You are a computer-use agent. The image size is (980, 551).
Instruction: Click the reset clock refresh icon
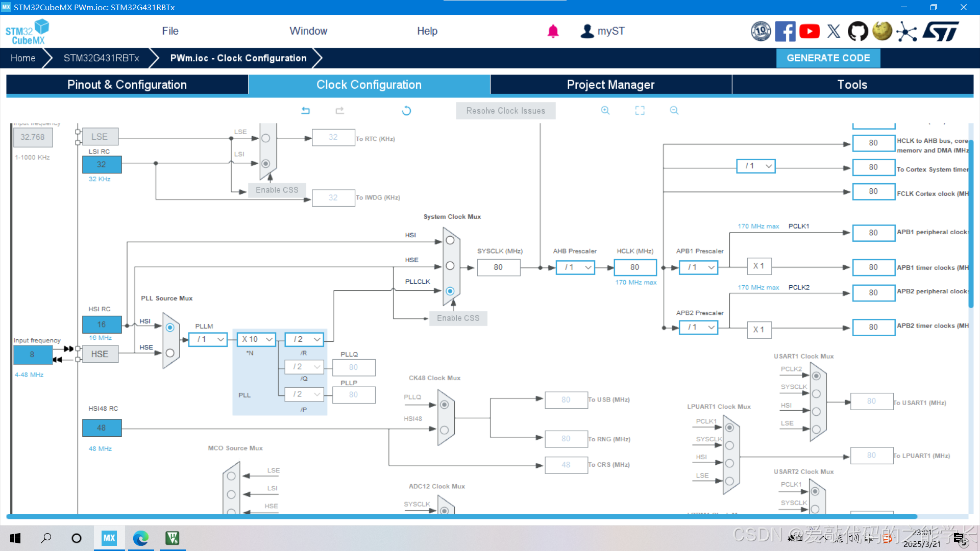(406, 111)
